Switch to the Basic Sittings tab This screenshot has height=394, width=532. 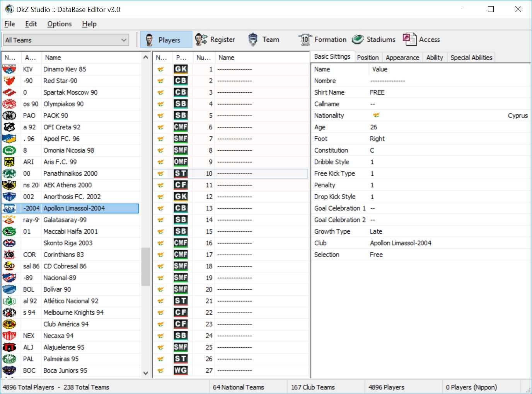[x=332, y=57]
